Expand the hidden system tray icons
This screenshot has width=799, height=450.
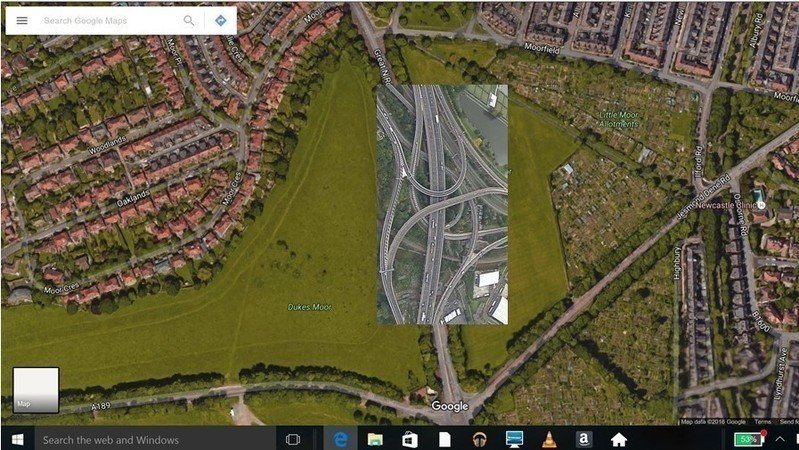tap(779, 439)
